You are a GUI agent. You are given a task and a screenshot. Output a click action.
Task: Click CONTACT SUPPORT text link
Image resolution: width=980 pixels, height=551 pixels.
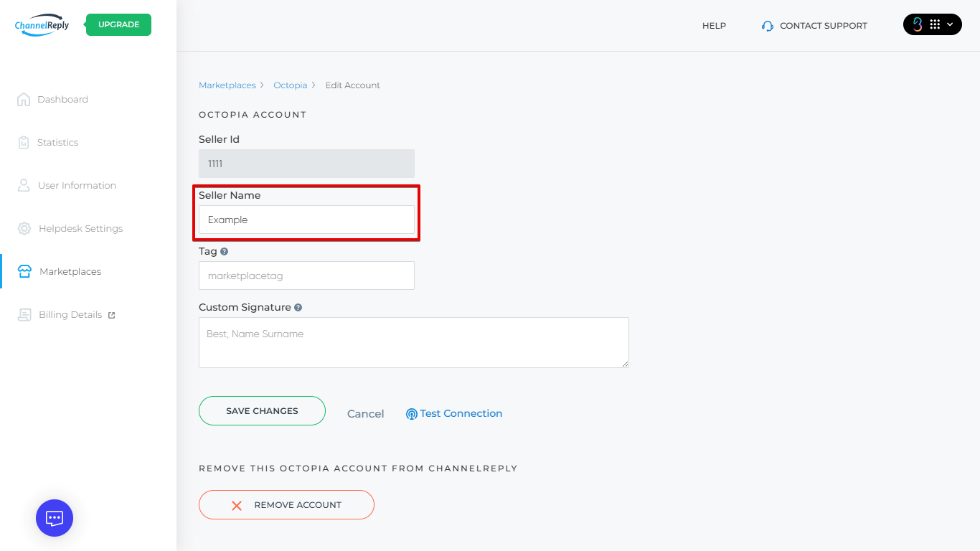coord(824,25)
